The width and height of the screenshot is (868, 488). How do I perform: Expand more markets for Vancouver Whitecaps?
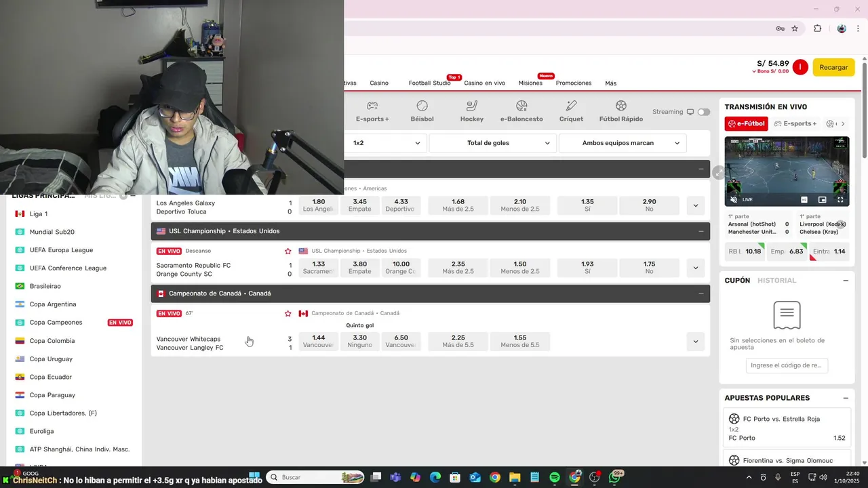[x=695, y=342]
